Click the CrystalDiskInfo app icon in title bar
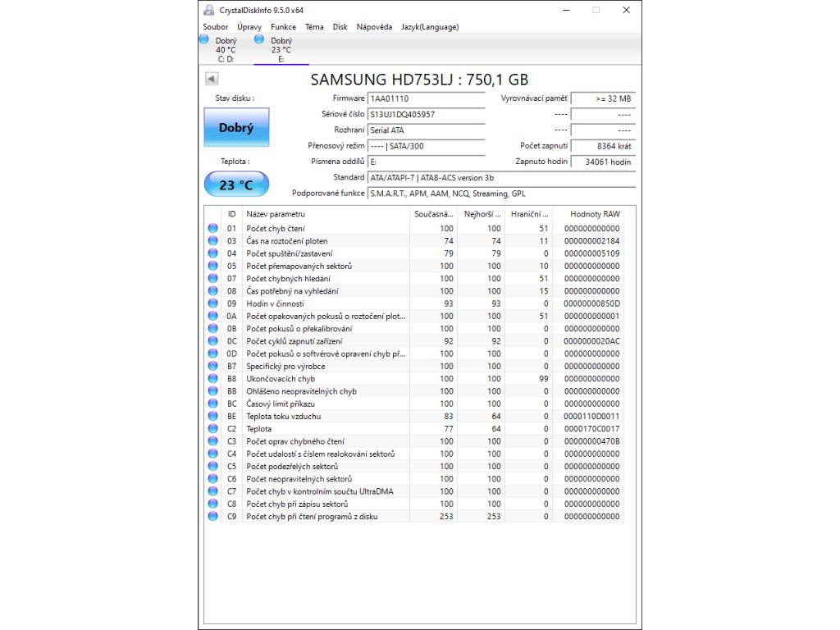 (210, 10)
